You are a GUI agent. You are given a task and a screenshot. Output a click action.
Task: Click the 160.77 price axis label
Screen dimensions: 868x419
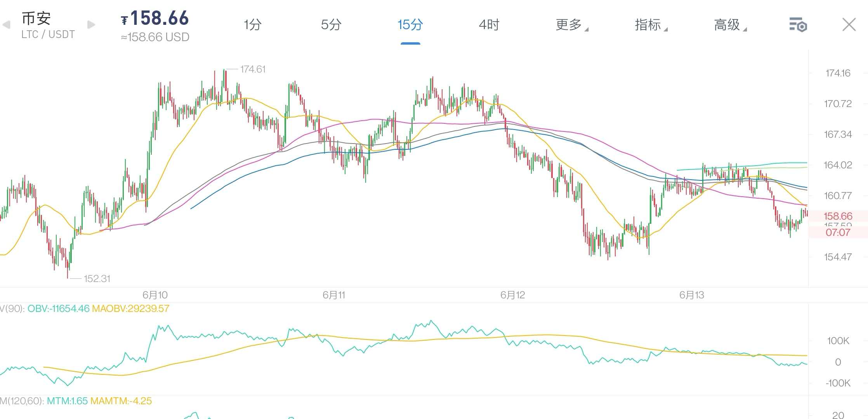(x=838, y=196)
